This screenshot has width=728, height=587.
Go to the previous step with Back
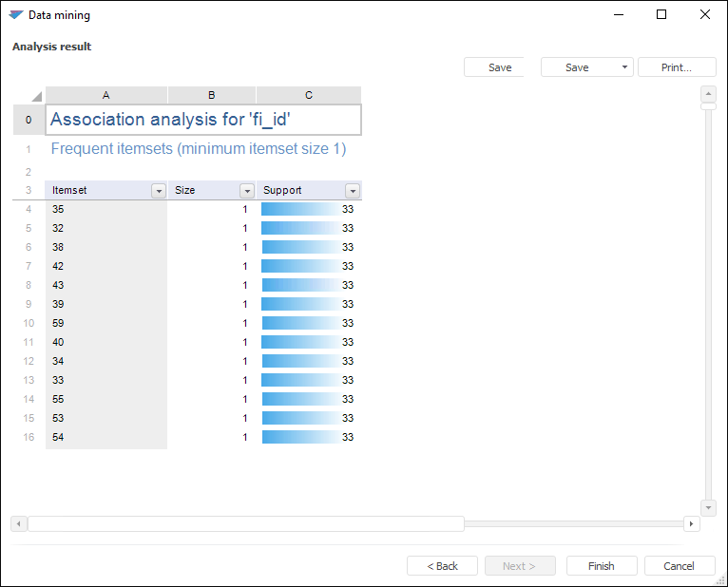coord(442,566)
